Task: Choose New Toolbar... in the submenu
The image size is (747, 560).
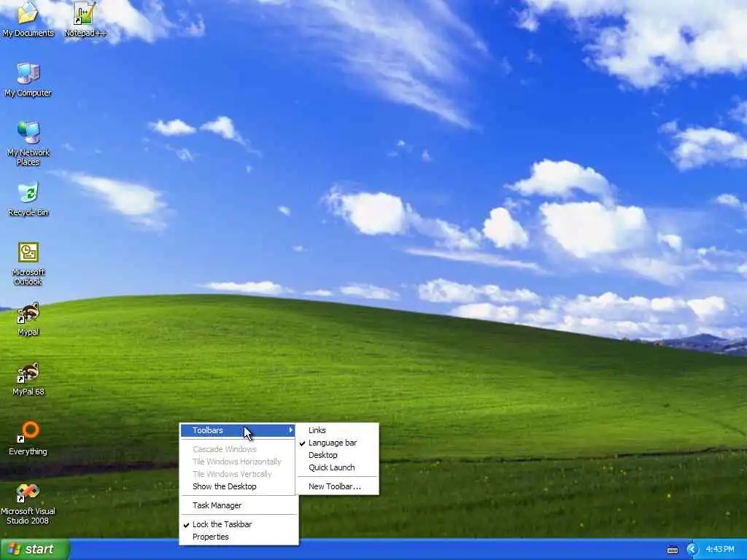Action: click(337, 486)
